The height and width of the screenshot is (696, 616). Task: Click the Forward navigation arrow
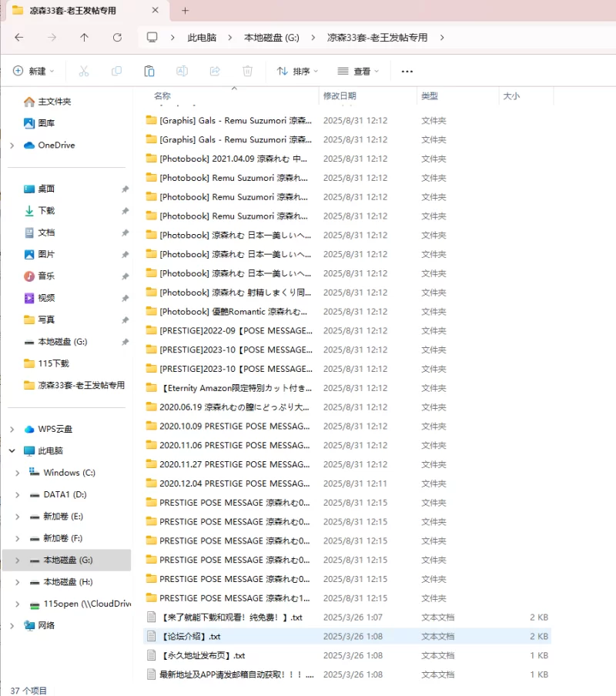click(52, 38)
